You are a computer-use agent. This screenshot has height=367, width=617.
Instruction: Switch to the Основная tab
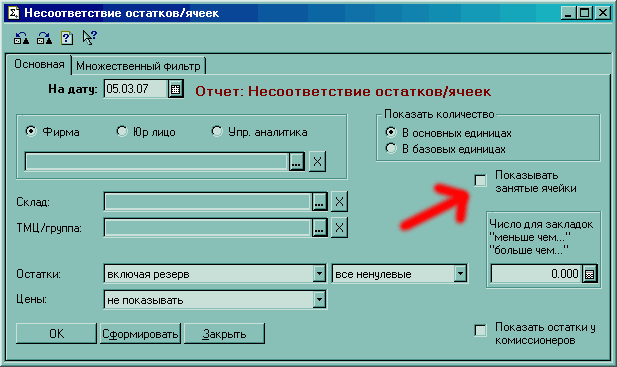click(x=39, y=65)
